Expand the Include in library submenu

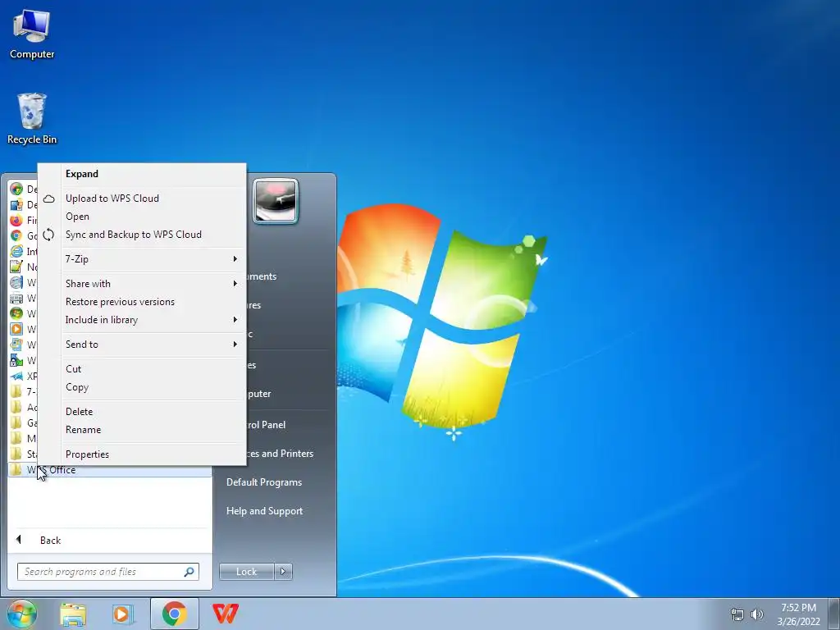pos(141,320)
